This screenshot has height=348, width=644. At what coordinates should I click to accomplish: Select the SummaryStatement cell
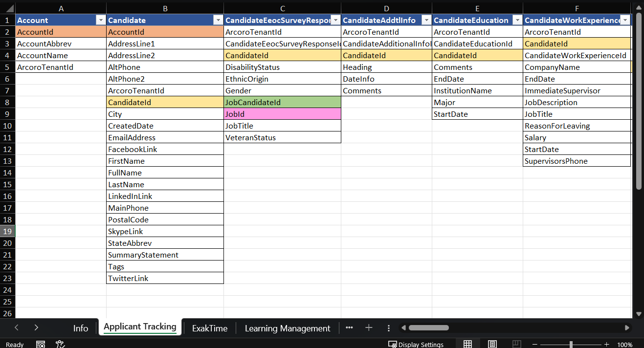(x=165, y=255)
